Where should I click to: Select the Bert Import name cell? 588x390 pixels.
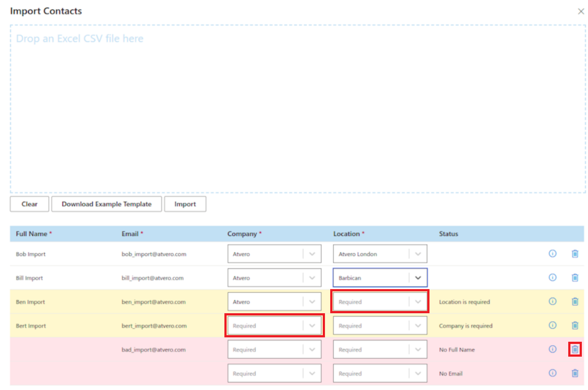tap(31, 326)
